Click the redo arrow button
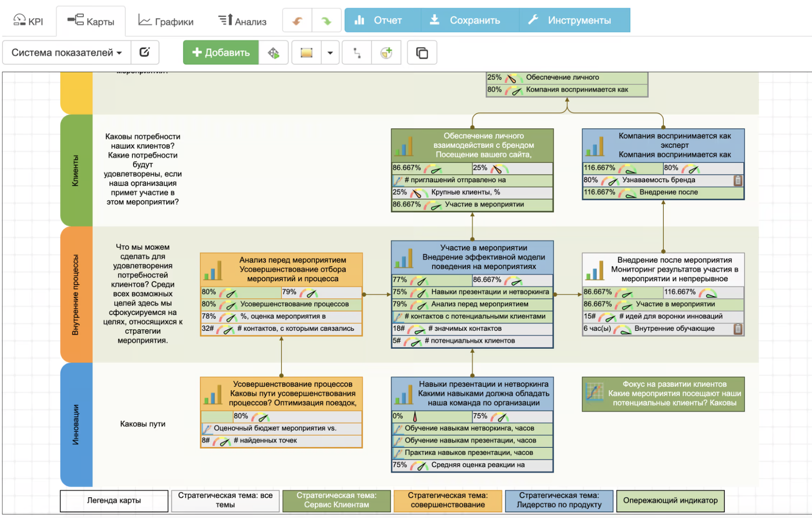This screenshot has width=812, height=518. [327, 20]
